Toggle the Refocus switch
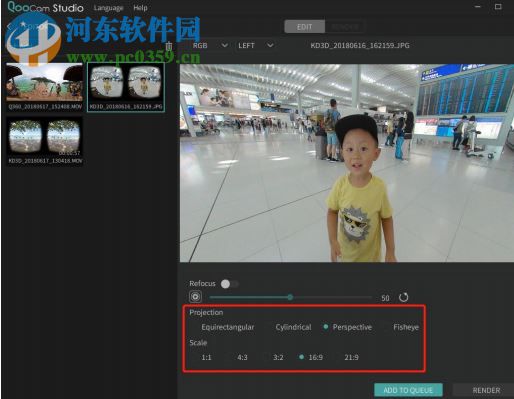Image resolution: width=514 pixels, height=399 pixels. pyautogui.click(x=230, y=284)
